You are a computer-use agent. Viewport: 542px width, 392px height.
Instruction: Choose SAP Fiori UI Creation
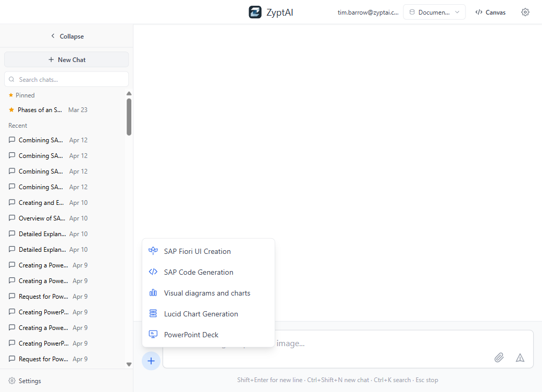point(208,251)
